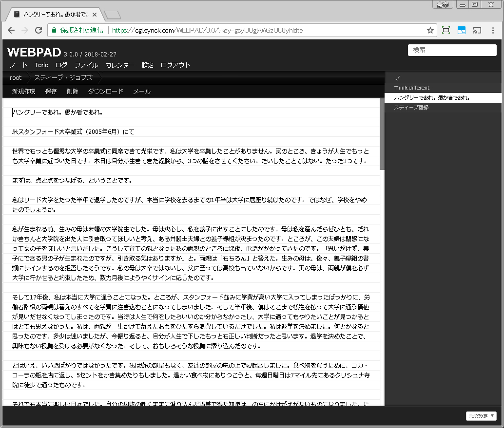Screen dimensions: 504x428
Task: Click the paragraph starting 私はリード大学をたった半年で
Action: point(190,205)
